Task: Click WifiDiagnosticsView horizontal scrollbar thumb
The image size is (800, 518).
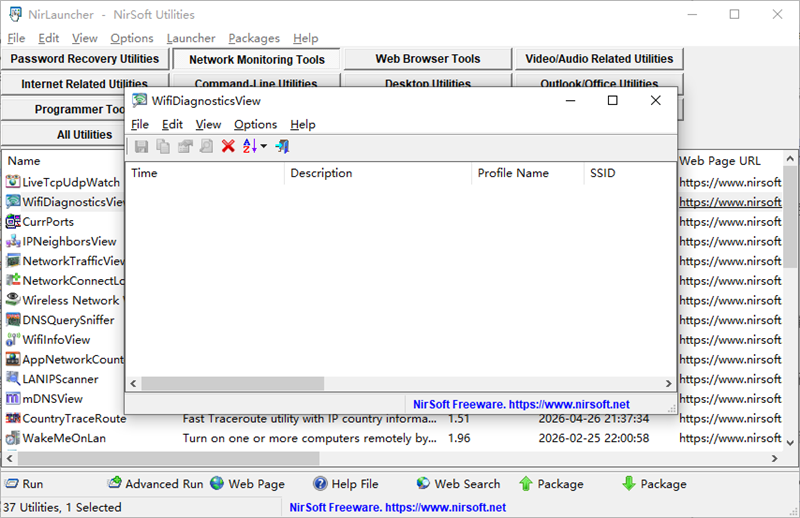Action: tap(233, 383)
